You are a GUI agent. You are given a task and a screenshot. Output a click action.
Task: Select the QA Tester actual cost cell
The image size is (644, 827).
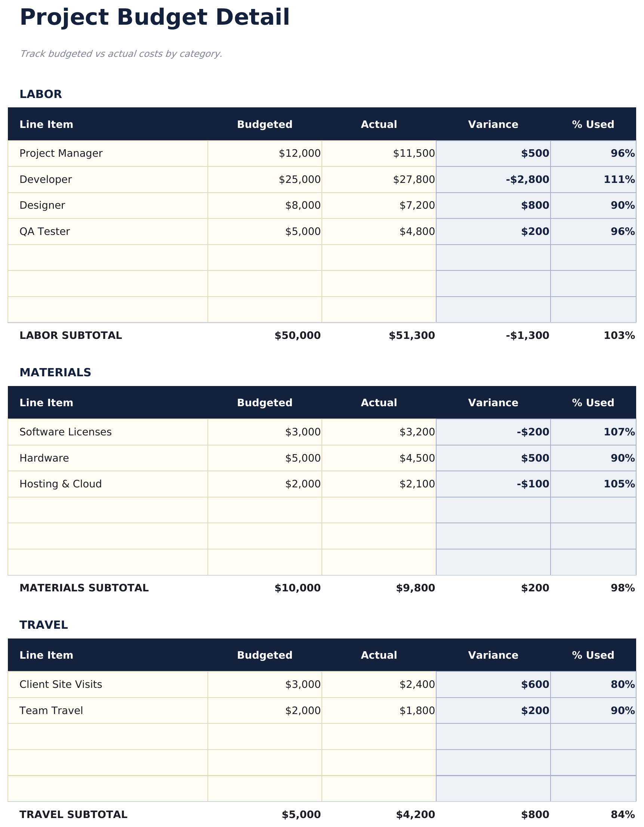[379, 232]
